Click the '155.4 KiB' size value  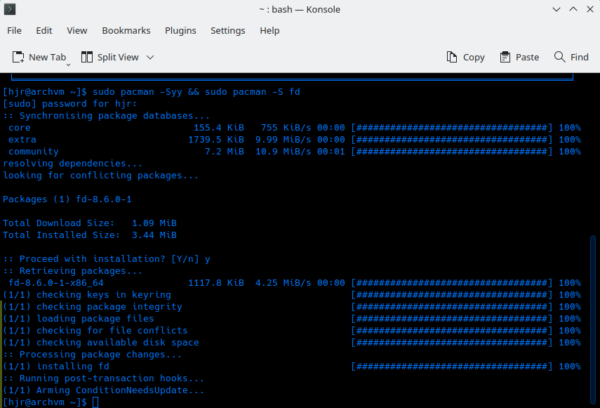tap(218, 128)
